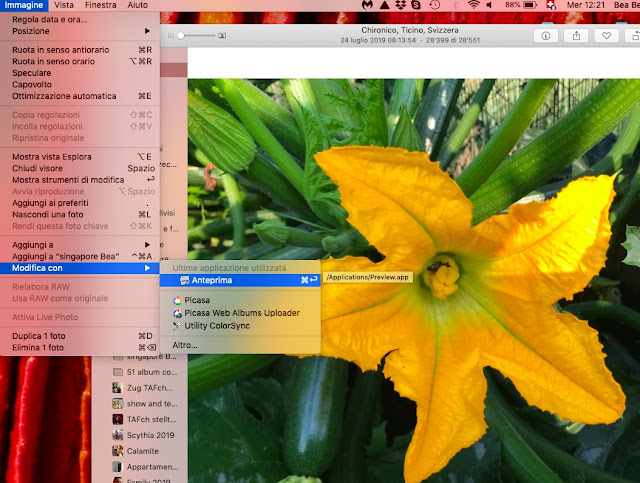Click the share icon in toolbar
This screenshot has width=640, height=483.
point(576,36)
